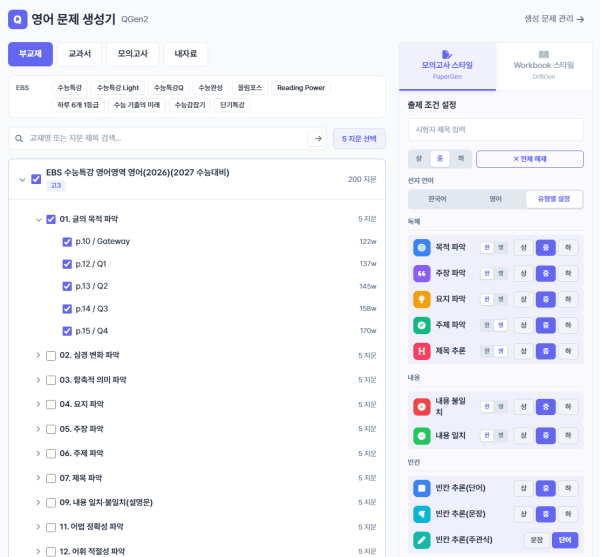Collapse 01. 글의 목적 파악 section

38,220
